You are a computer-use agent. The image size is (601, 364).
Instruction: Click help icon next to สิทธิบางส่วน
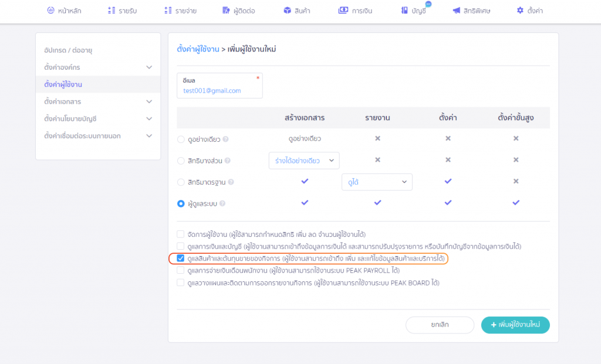[228, 161]
